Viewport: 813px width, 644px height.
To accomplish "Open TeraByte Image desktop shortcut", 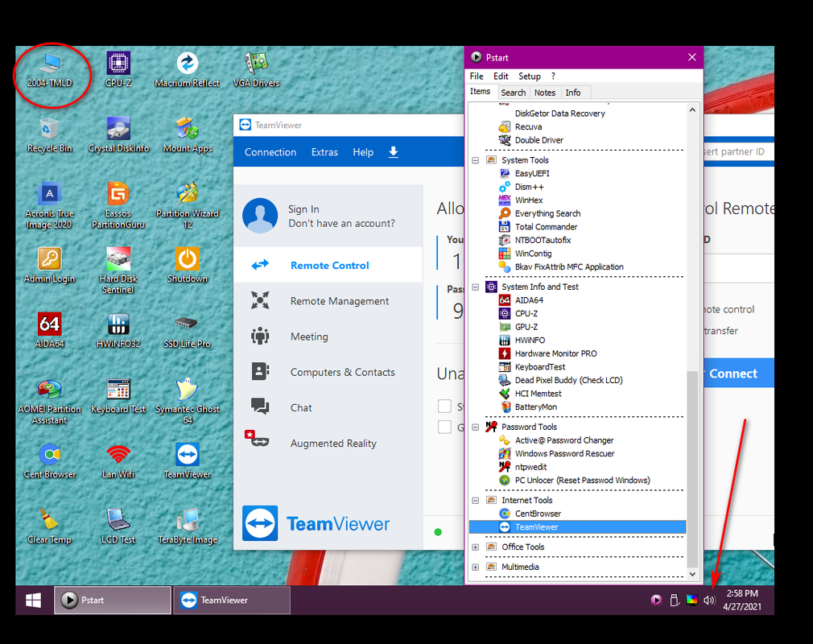I will tap(188, 526).
